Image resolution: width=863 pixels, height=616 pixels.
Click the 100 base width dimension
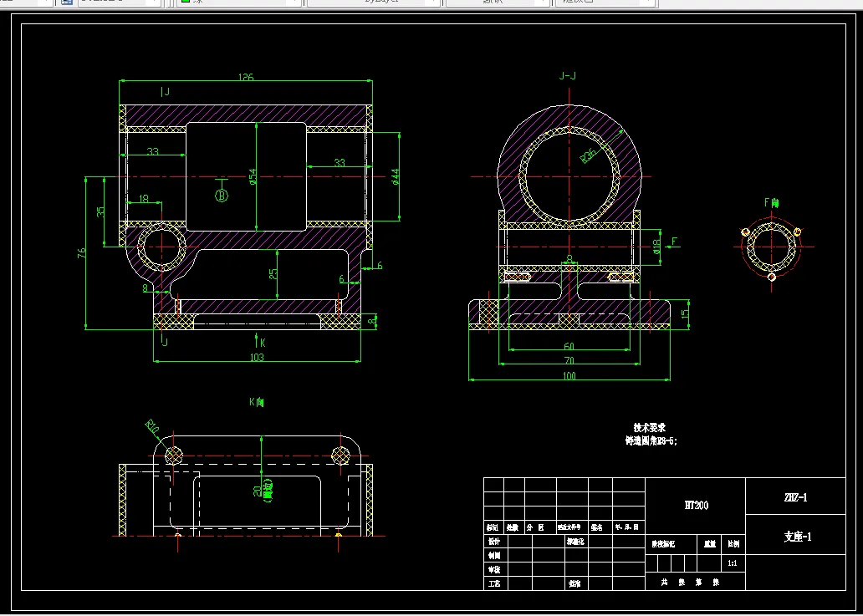569,375
